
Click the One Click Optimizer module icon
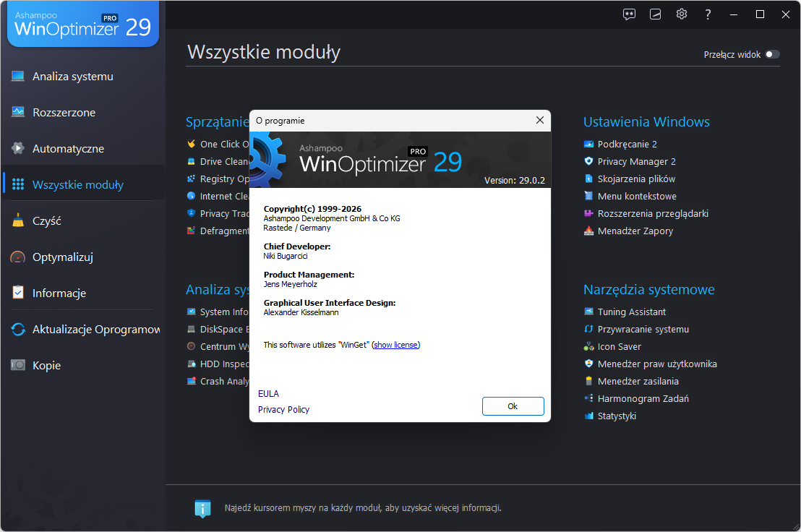[x=191, y=144]
